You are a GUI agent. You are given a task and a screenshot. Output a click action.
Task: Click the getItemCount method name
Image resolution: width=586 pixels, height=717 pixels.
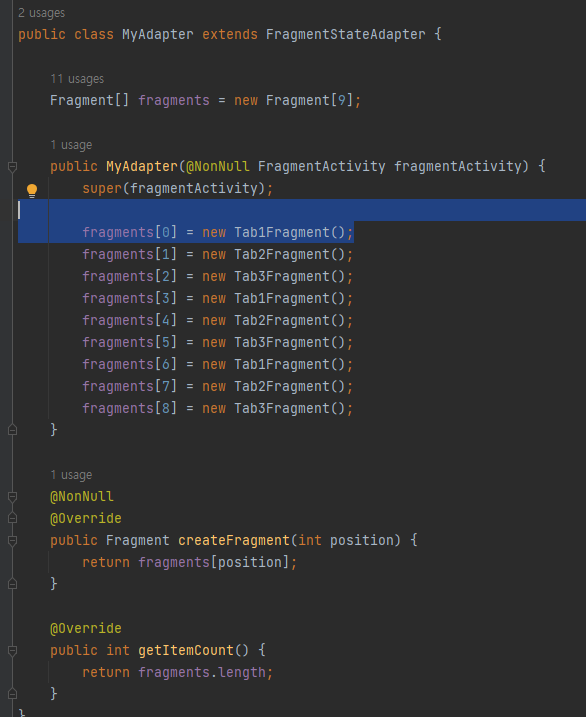186,650
